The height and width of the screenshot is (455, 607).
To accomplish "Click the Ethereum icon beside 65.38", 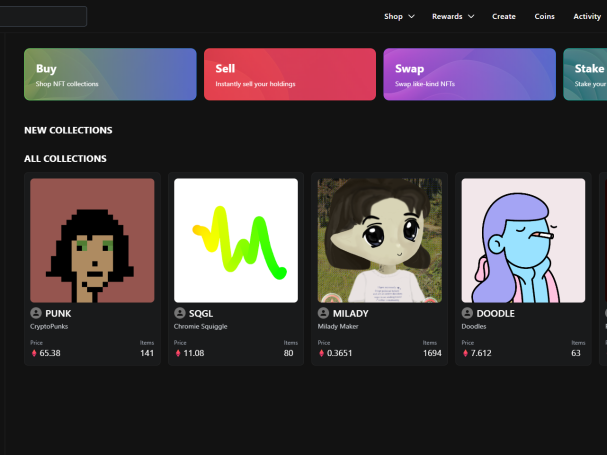I will click(34, 353).
